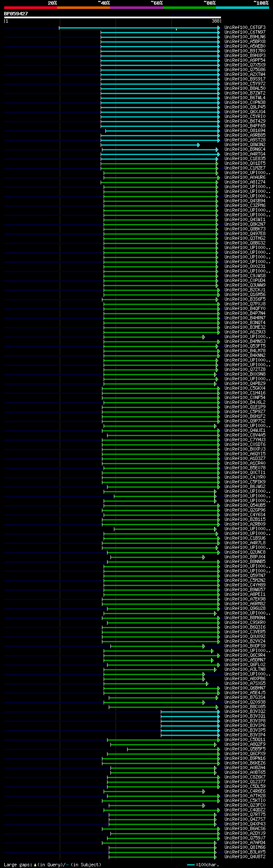Select the UniRef100_Q3THG2 label

[245, 239]
